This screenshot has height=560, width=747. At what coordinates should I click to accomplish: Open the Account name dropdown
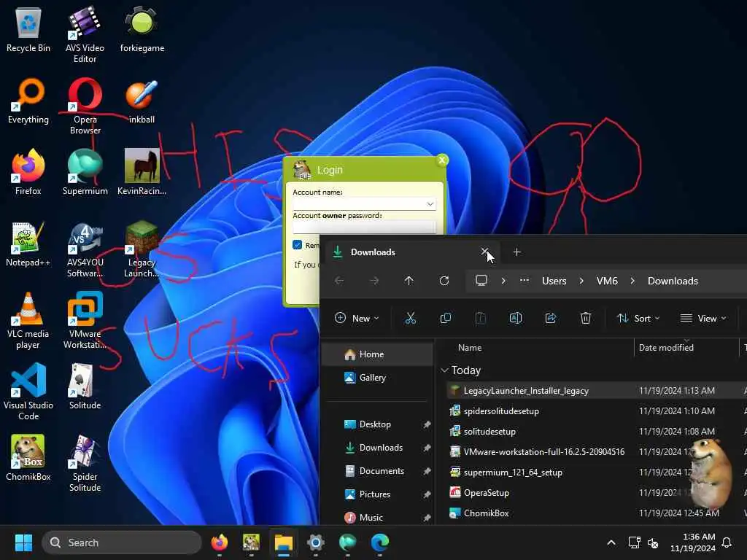pos(430,204)
